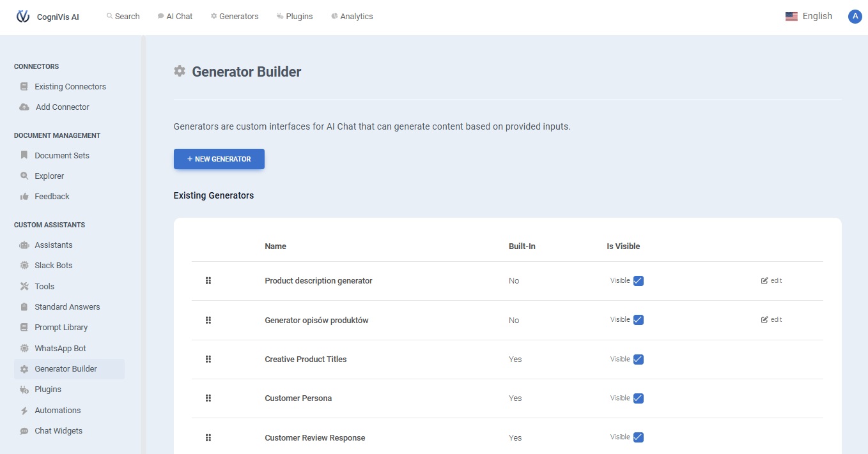Screen dimensions: 868x454
Task: Go to the Analytics top menu item
Action: 352,17
